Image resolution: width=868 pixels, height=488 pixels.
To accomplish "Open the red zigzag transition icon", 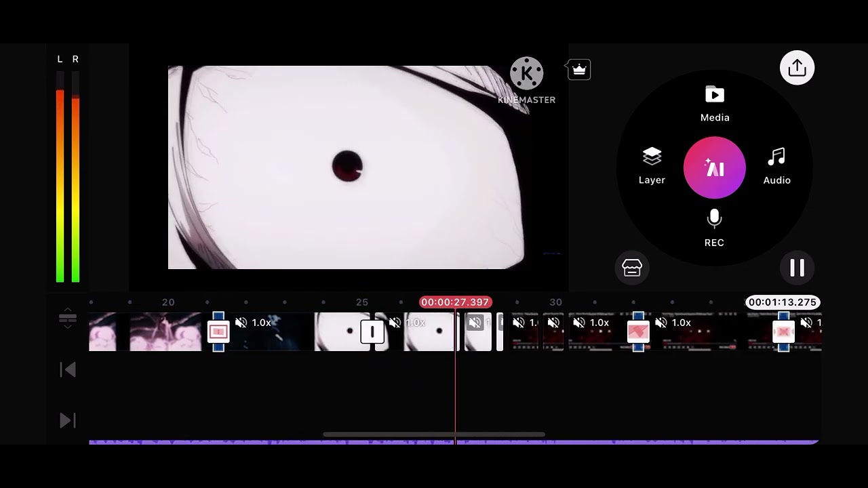I will 638,331.
